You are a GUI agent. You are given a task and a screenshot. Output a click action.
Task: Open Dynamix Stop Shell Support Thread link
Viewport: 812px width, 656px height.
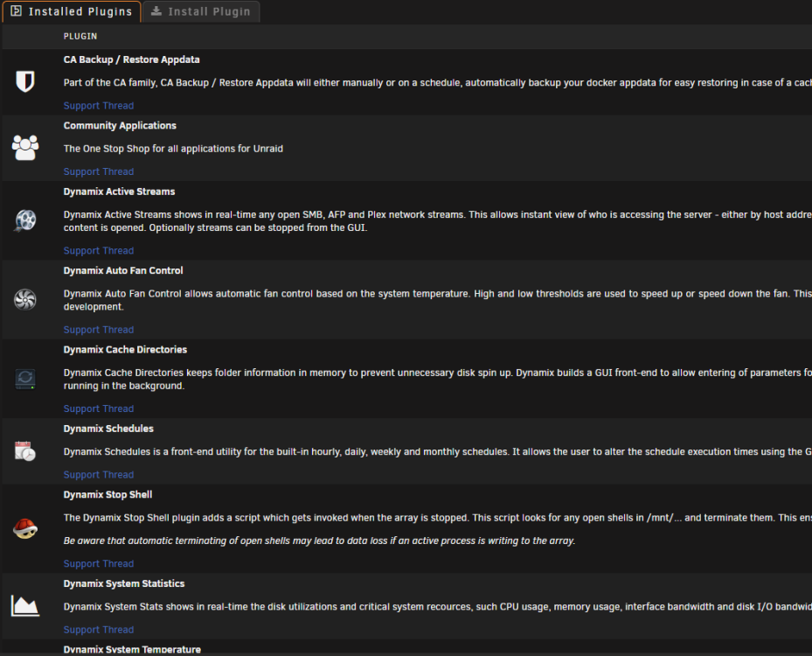point(99,564)
